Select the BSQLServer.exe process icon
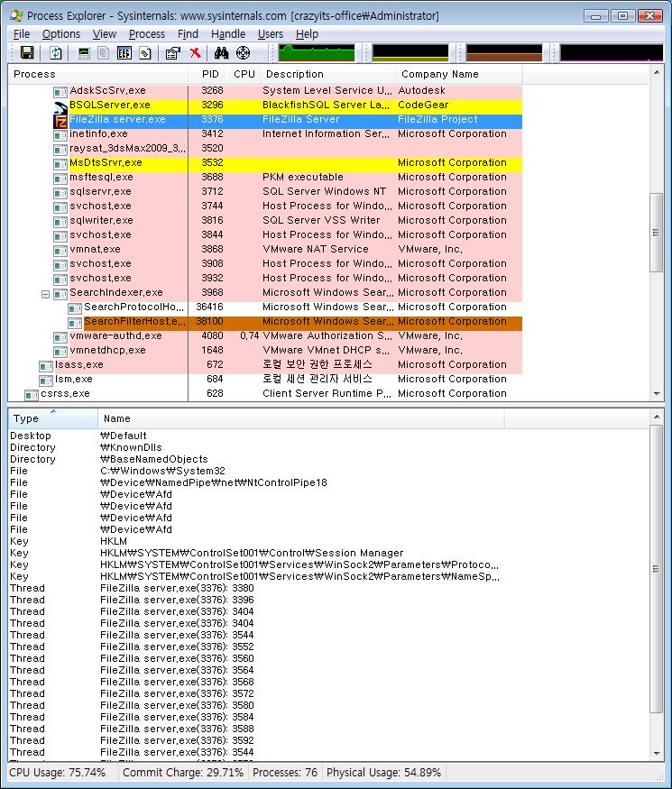Viewport: 672px width, 789px height. (x=60, y=107)
